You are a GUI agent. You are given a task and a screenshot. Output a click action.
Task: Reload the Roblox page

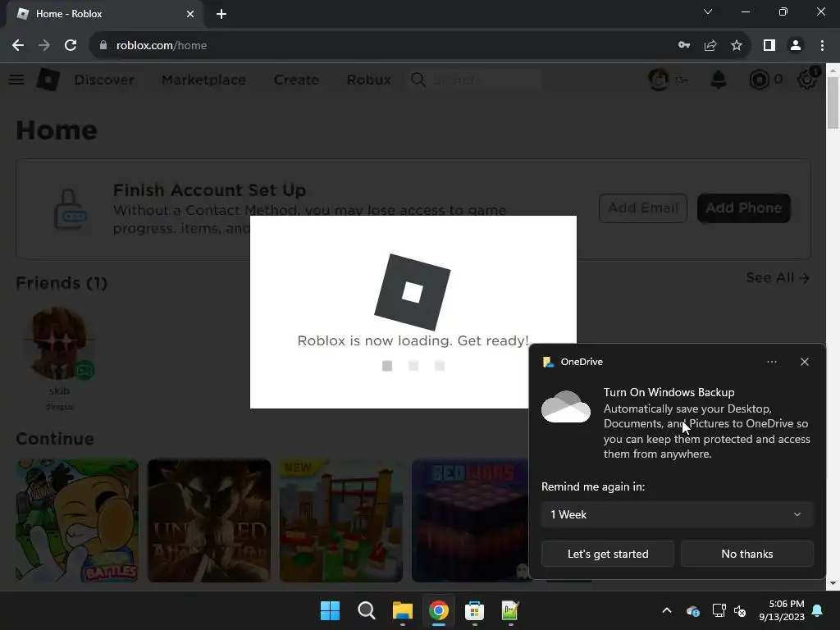pos(71,46)
